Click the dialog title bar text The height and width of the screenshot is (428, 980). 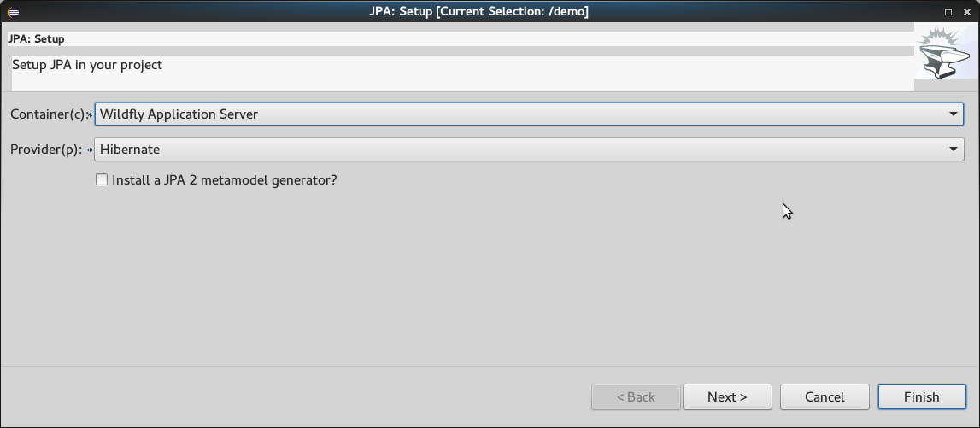(x=490, y=11)
